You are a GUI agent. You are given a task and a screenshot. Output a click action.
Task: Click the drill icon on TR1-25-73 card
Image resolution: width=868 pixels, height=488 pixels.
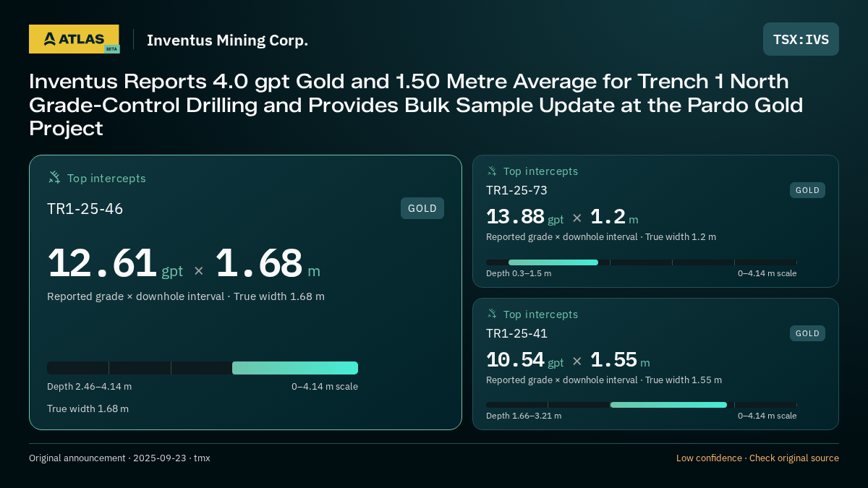(492, 171)
